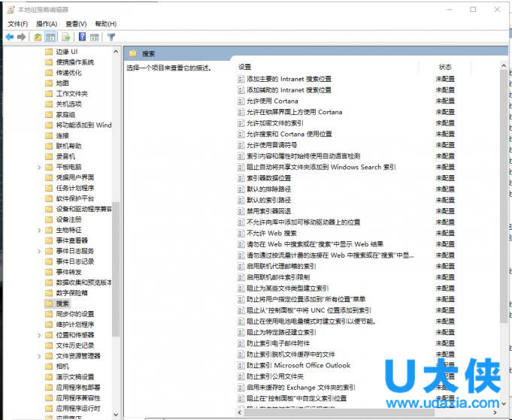Viewport: 512px width, 420px height.
Task: Click the left tree pane vertical scrollbar
Action: 116,225
